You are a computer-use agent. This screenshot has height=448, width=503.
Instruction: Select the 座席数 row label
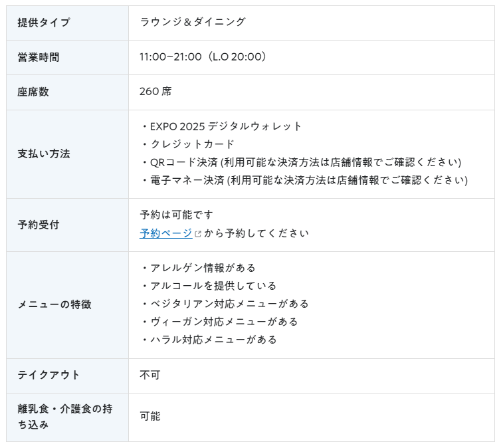tap(33, 92)
